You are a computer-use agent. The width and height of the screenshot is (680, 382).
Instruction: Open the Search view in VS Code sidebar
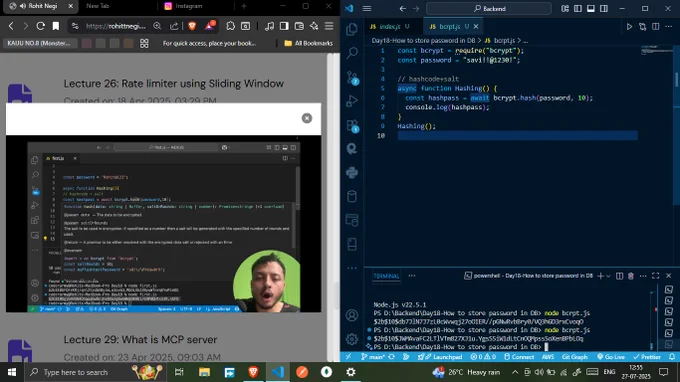352,53
